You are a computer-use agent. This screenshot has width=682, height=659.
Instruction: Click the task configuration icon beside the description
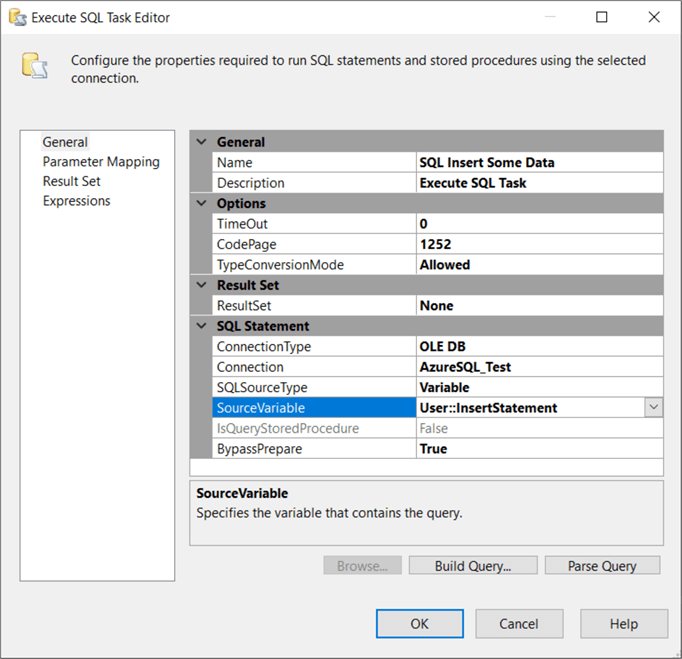click(35, 67)
